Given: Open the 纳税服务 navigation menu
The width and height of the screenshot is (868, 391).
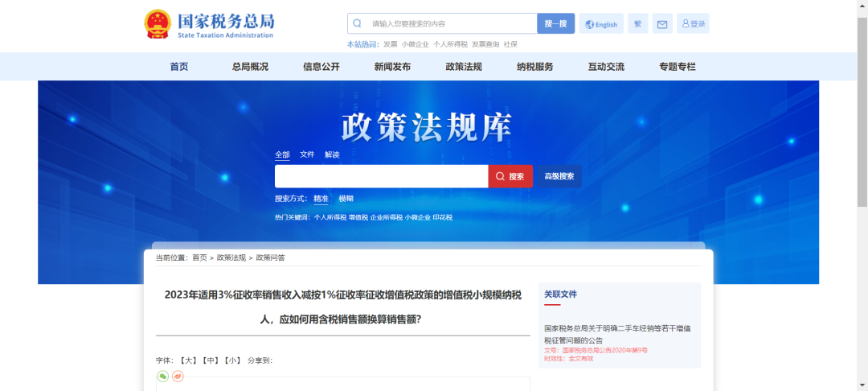Looking at the screenshot, I should coord(534,67).
